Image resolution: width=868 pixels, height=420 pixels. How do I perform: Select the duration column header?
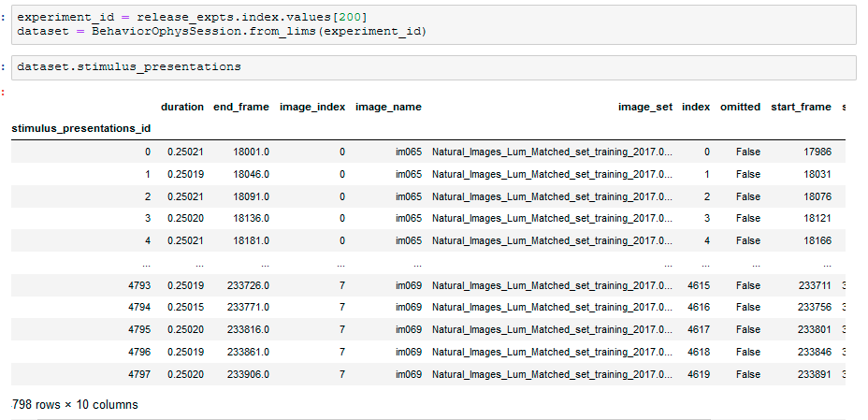182,107
